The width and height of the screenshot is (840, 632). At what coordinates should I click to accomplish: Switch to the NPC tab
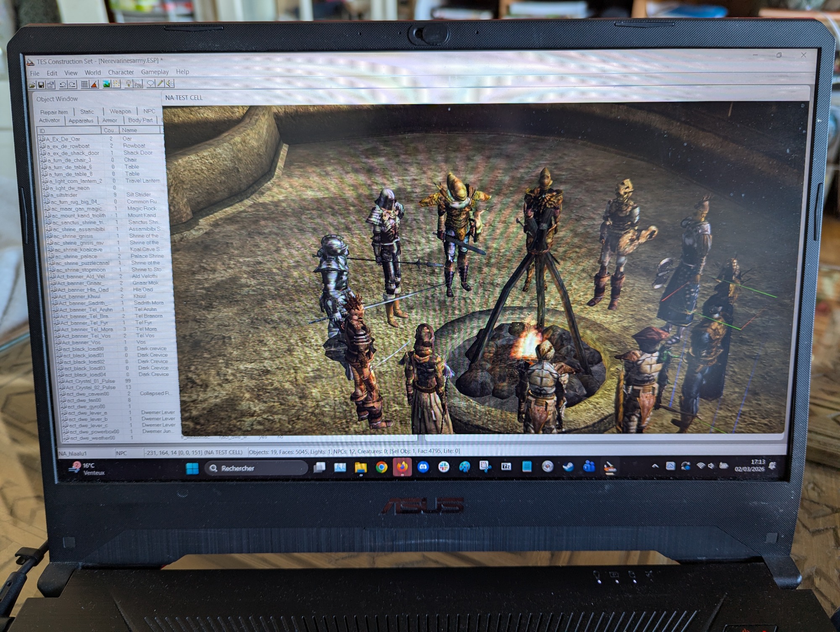pyautogui.click(x=149, y=111)
